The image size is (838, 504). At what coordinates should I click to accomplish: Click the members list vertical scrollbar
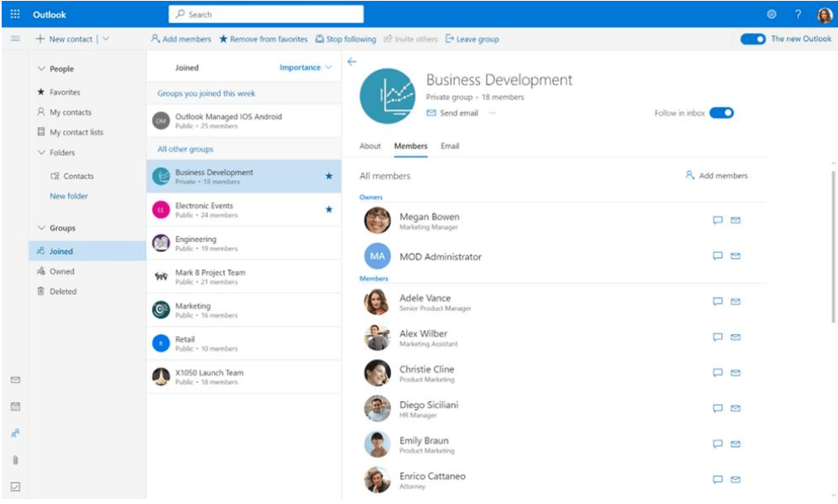833,247
